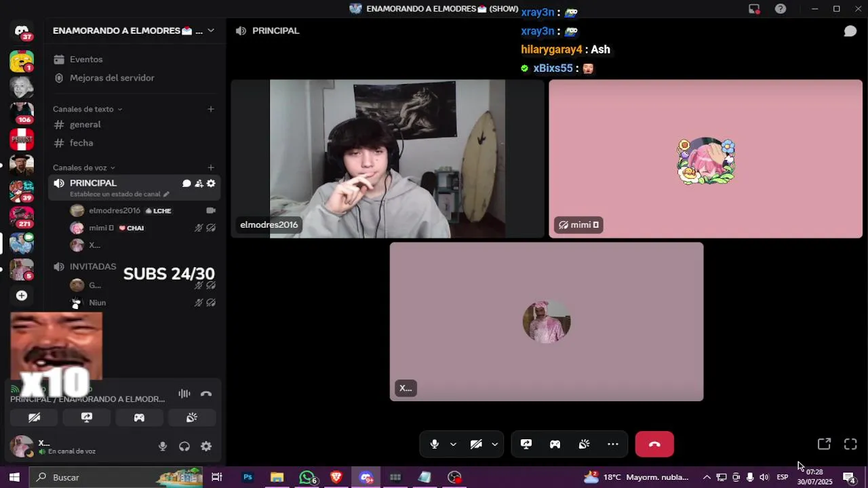Open Photoshop from the taskbar
Screen dimensions: 868x488
click(x=248, y=477)
